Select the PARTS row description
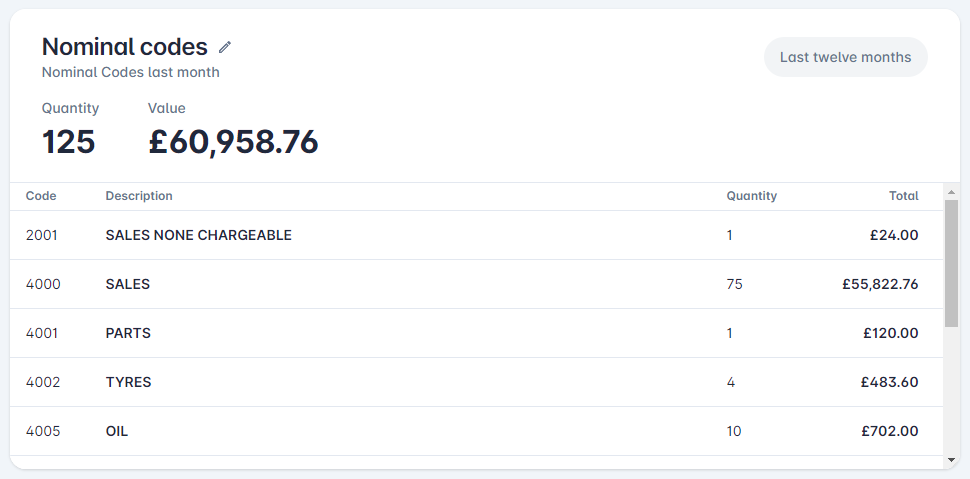This screenshot has height=479, width=970. [128, 333]
